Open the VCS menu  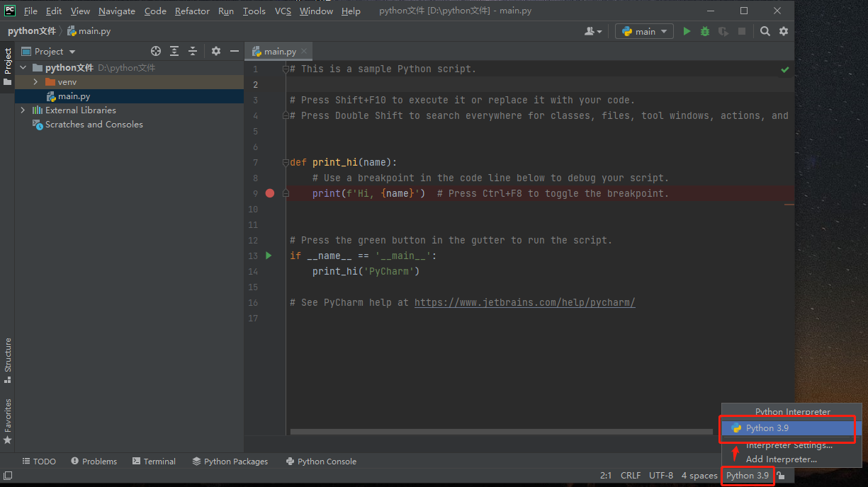tap(283, 11)
